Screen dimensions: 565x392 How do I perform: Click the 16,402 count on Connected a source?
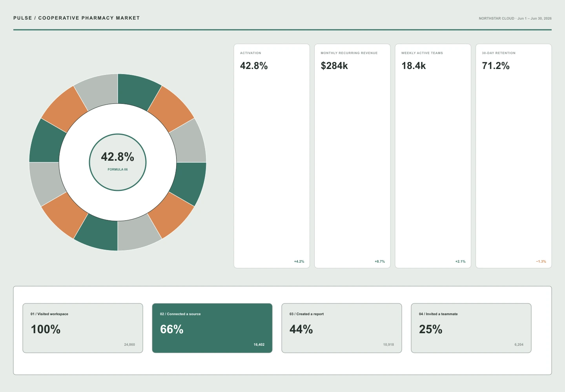click(x=259, y=345)
